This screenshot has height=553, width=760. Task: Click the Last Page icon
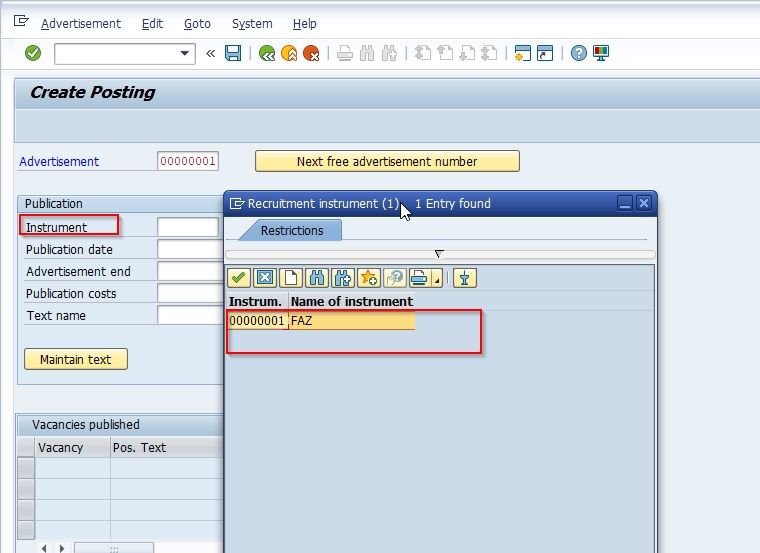point(490,53)
